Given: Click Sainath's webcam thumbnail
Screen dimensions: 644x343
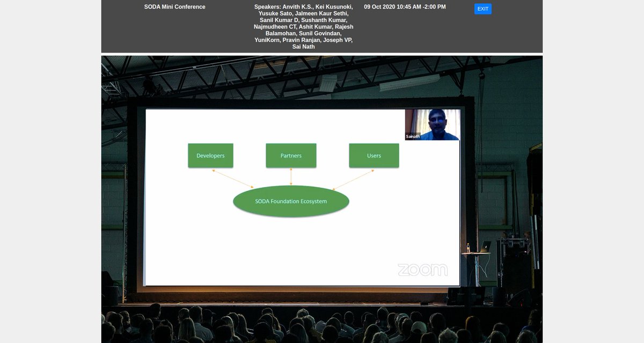Looking at the screenshot, I should [433, 125].
